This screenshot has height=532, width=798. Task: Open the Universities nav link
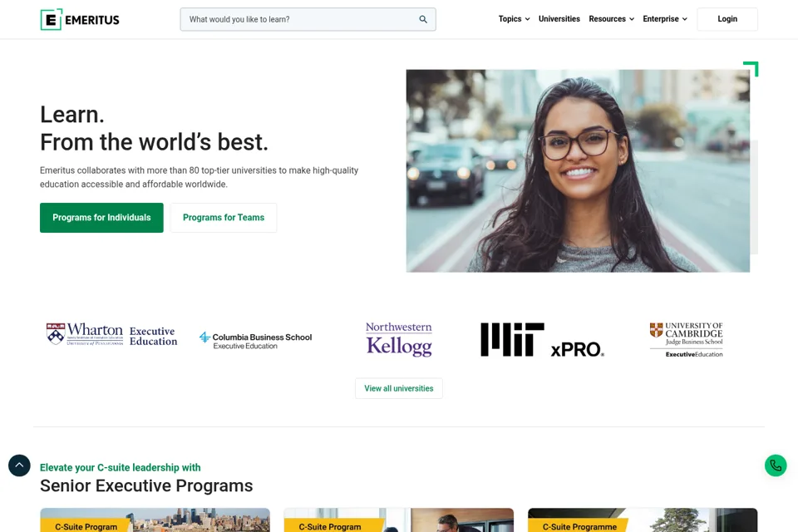coord(559,19)
